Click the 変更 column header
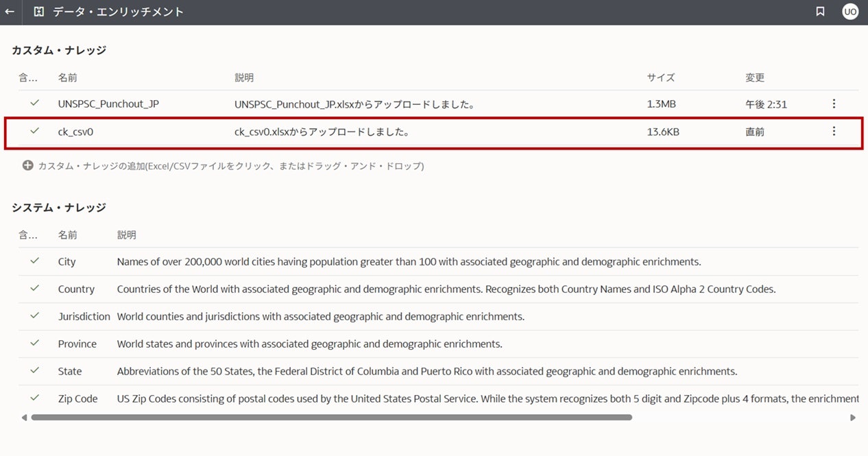 (755, 77)
